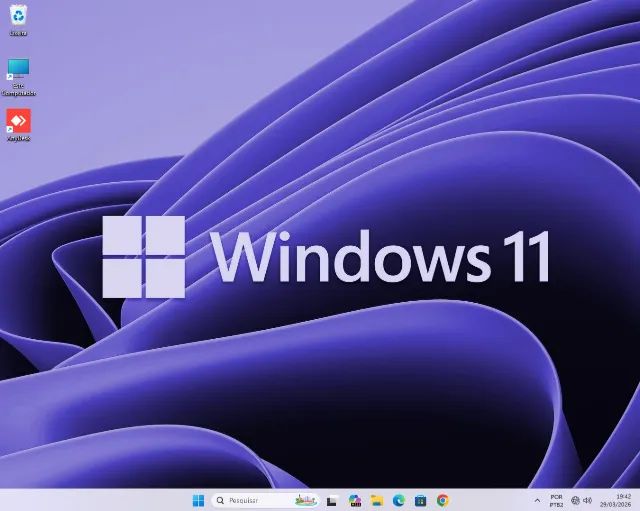Launch Google Chrome from the taskbar
Screen dimensions: 640x511
pyautogui.click(x=443, y=500)
